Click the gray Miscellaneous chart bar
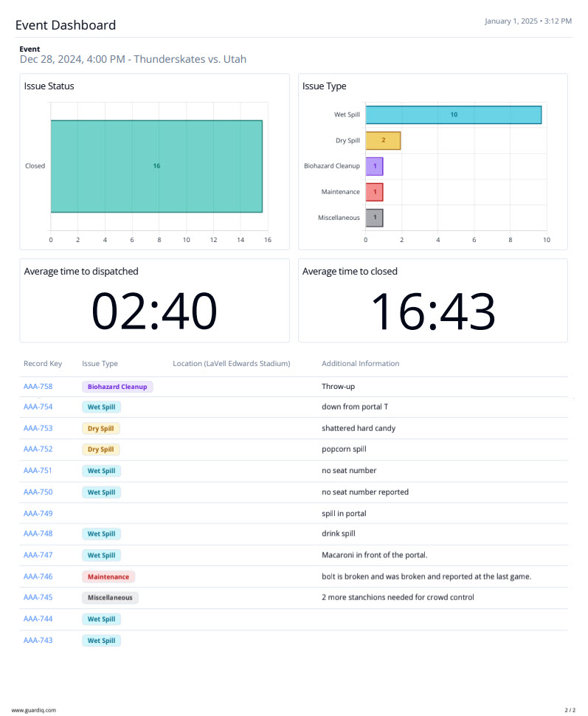 click(x=374, y=218)
